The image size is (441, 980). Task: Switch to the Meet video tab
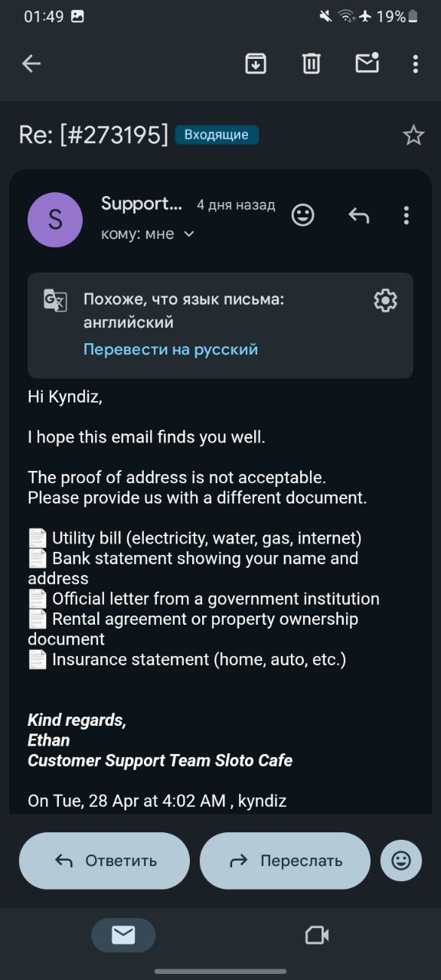(317, 935)
